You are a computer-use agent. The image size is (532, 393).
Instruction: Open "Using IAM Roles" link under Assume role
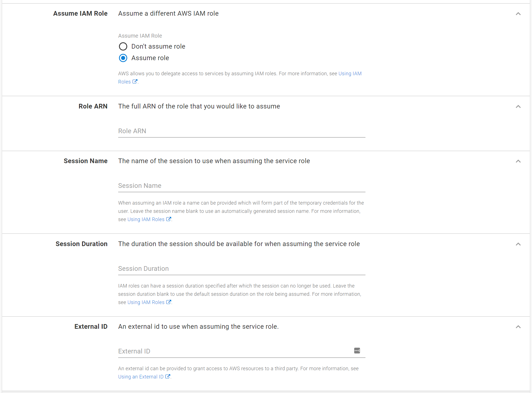pyautogui.click(x=350, y=74)
